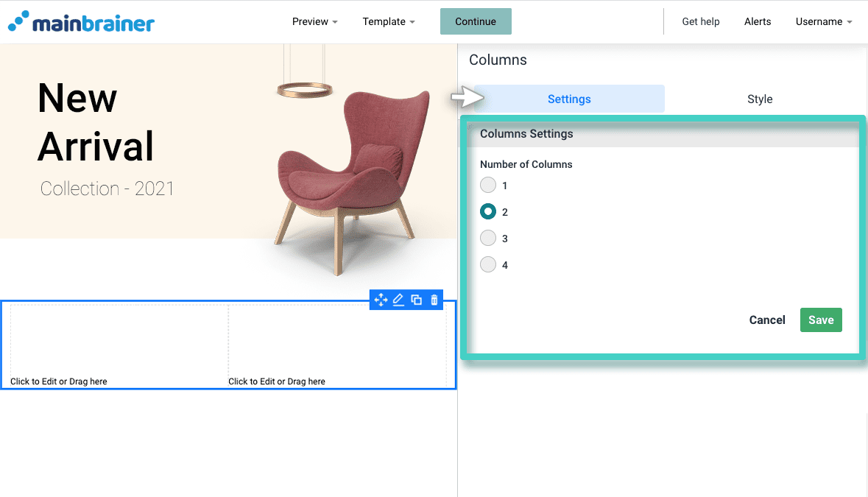Duplicate the column block via copy icon
Screen dimensions: 868x497
416,300
